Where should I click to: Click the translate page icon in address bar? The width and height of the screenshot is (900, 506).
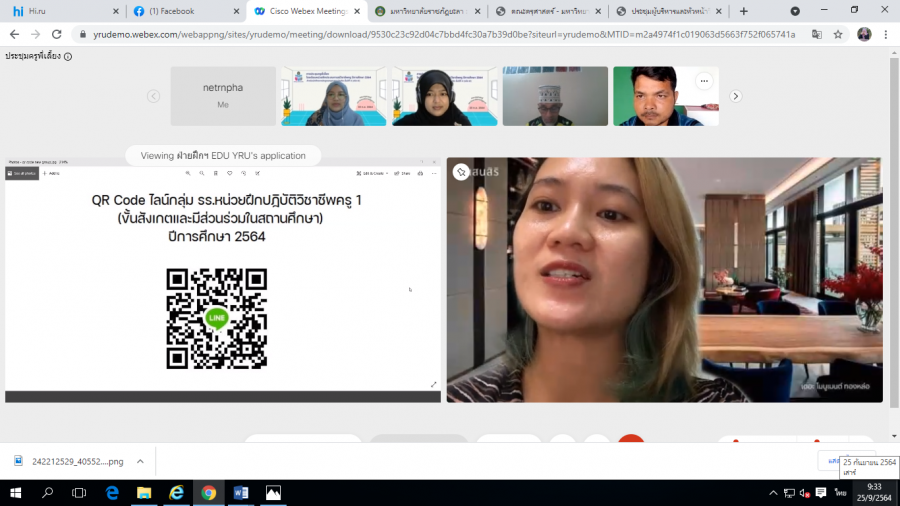click(816, 34)
